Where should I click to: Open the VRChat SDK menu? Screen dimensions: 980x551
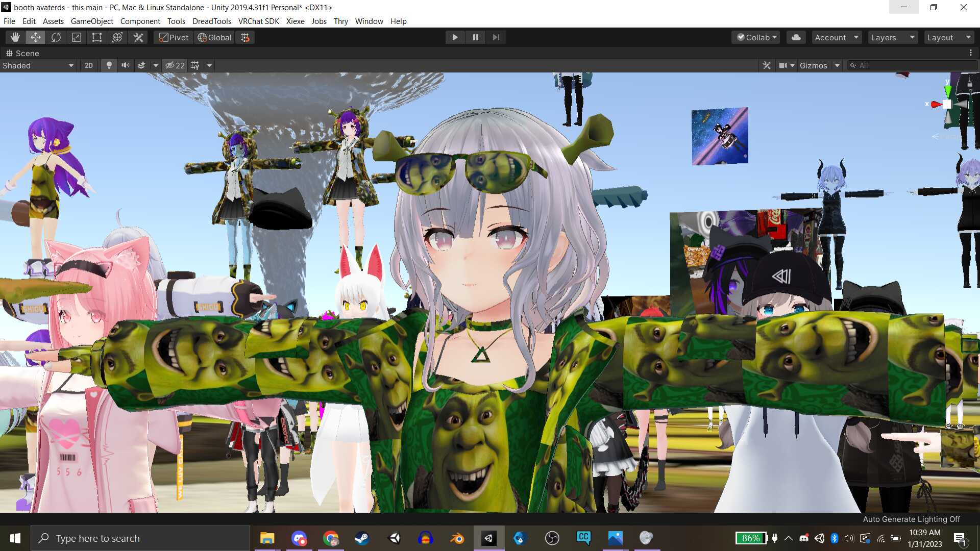(258, 21)
